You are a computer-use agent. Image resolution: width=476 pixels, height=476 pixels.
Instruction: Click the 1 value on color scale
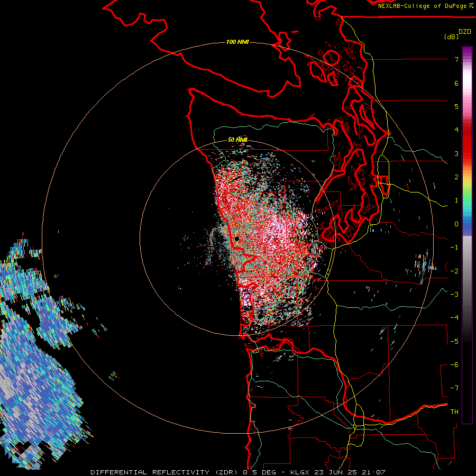[456, 200]
